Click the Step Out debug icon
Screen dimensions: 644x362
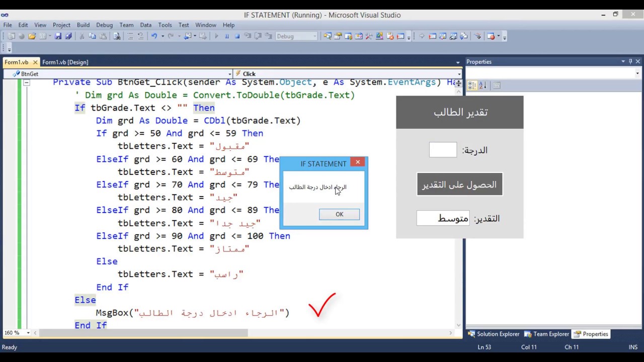point(269,36)
